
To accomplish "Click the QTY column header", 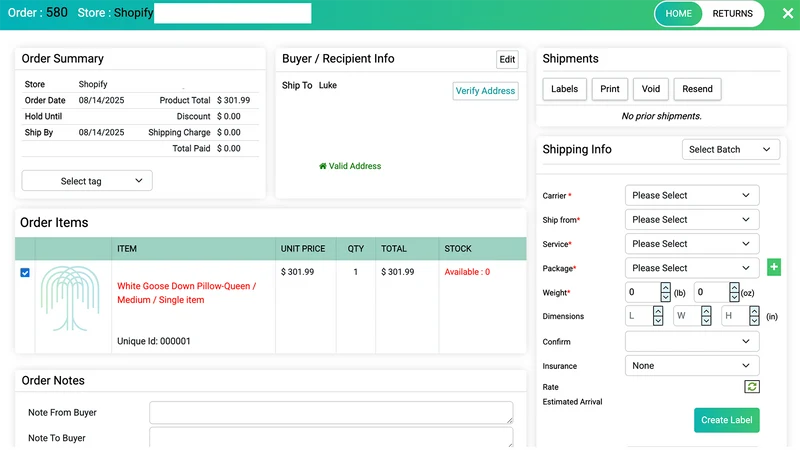I will (356, 248).
